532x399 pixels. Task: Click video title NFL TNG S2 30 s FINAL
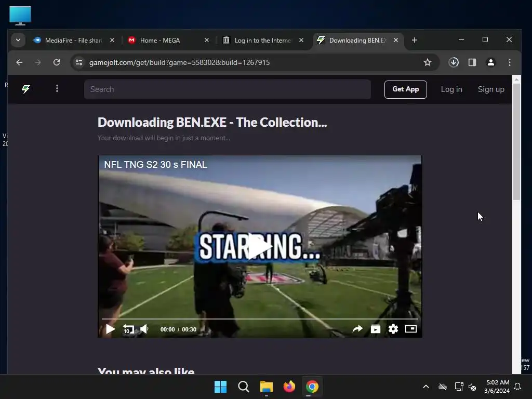point(155,165)
